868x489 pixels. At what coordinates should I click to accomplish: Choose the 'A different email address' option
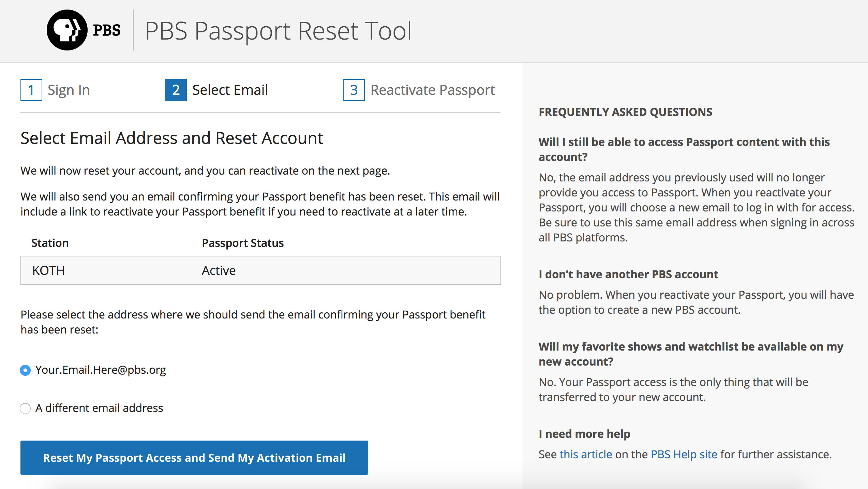[25, 408]
